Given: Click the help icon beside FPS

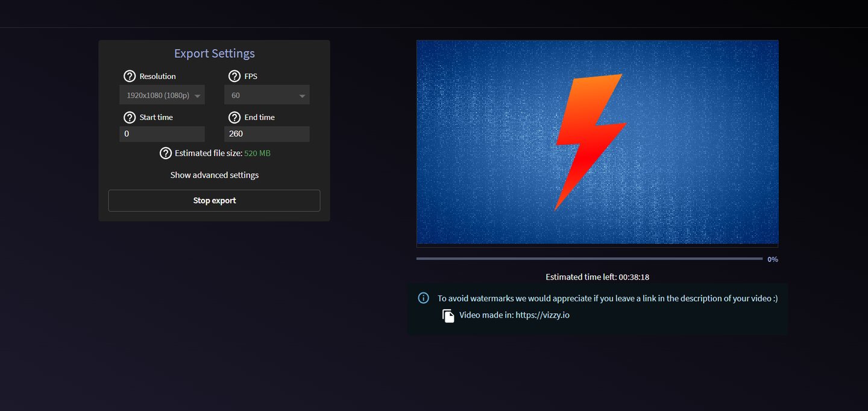Looking at the screenshot, I should coord(234,77).
